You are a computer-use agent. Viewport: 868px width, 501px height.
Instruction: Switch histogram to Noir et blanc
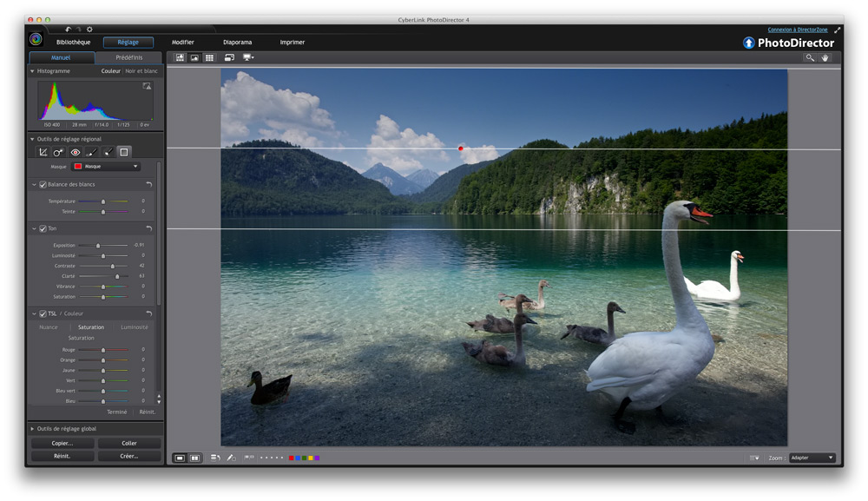point(141,71)
